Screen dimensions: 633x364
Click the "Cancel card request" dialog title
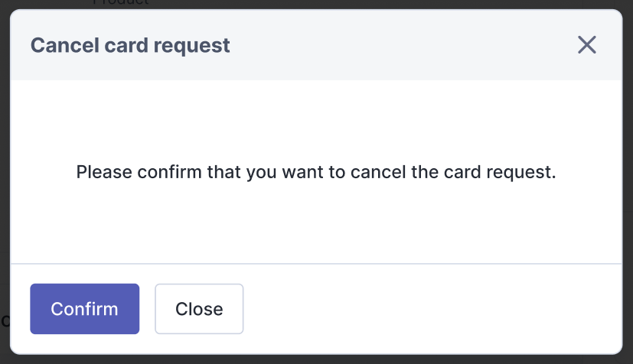[130, 45]
